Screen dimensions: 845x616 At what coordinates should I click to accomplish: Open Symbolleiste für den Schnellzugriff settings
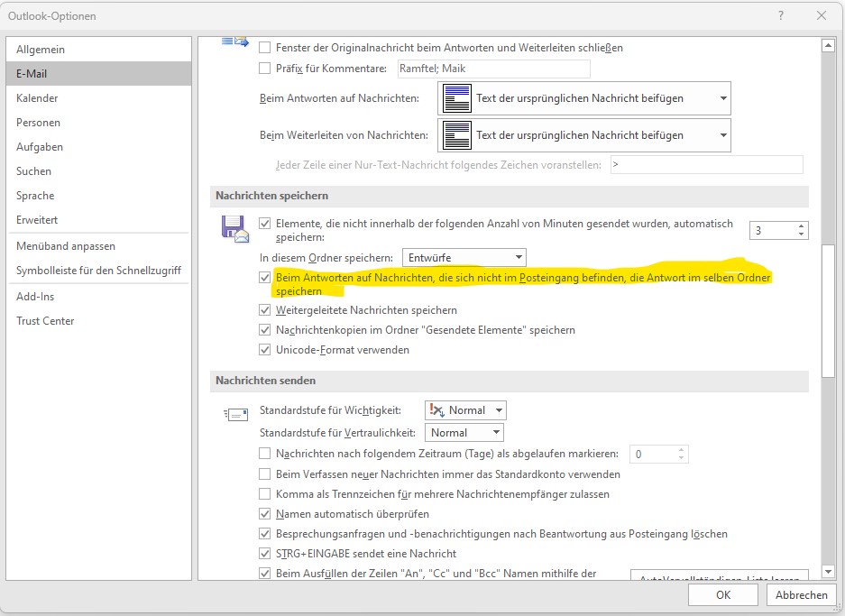point(98,271)
